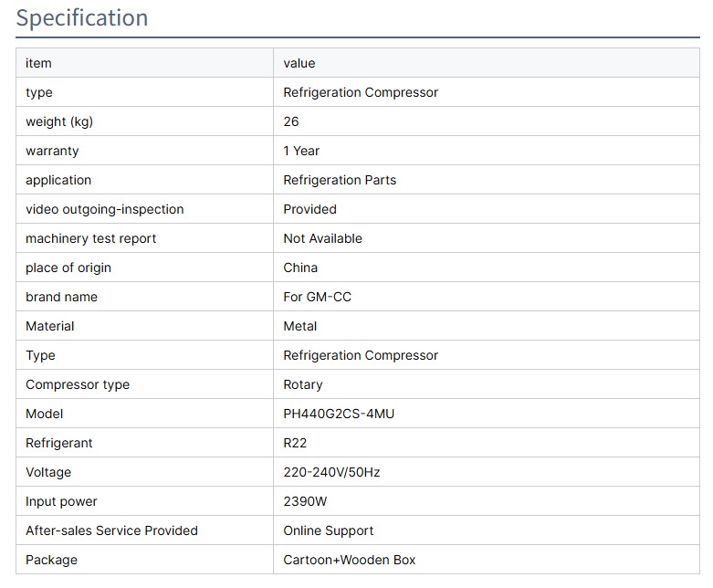Click the weight value "26"
Viewport: 713px width, 588px height.
291,121
